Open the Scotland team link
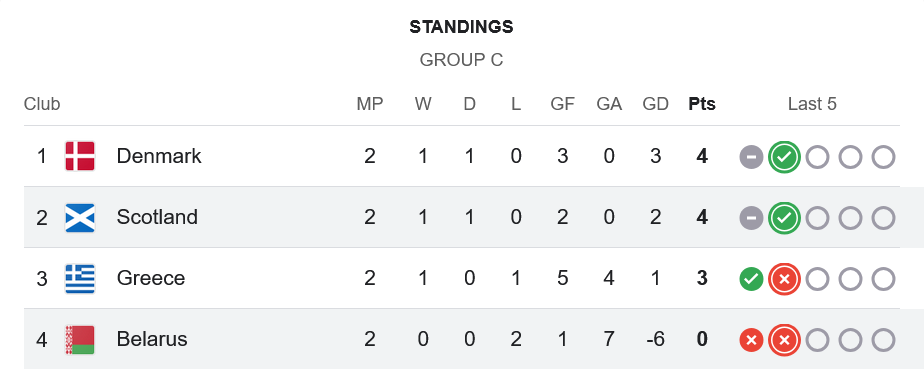 coord(157,217)
